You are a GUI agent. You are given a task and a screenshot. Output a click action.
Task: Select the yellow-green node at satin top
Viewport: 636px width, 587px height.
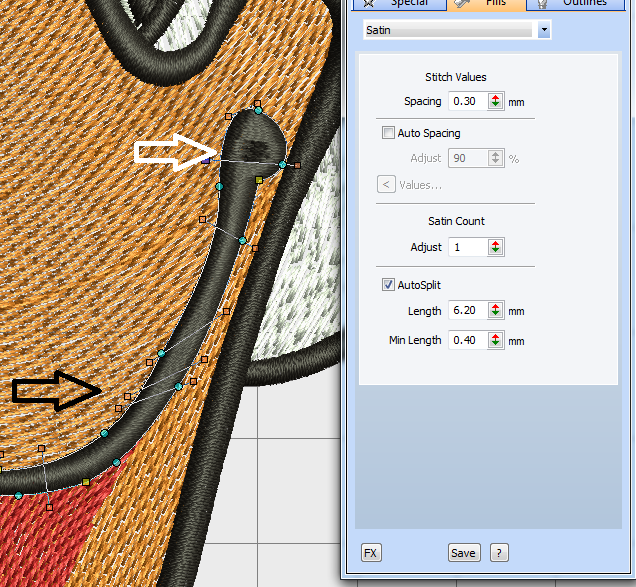pos(259,180)
